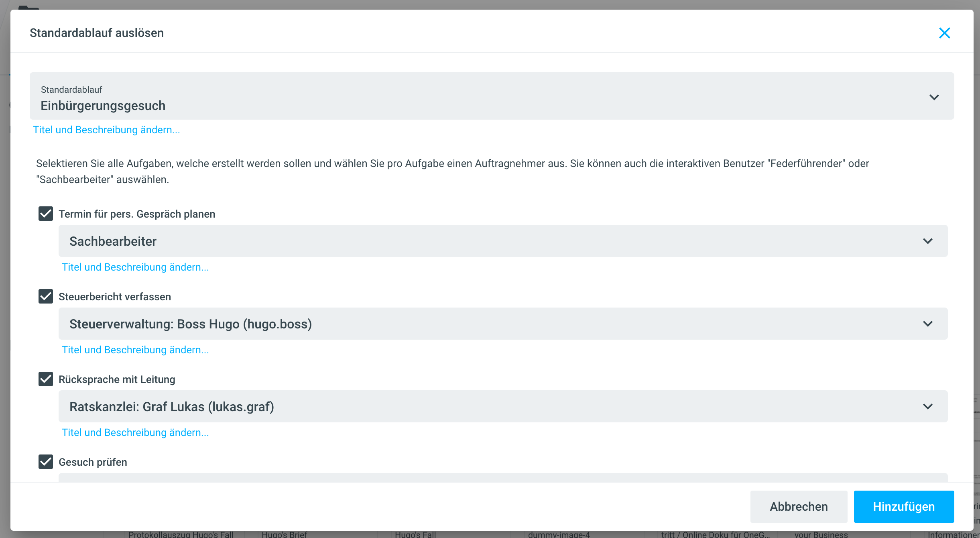Open the Standardablauf Einbürgerungsgesuch dropdown
This screenshot has height=538, width=980.
[482, 96]
